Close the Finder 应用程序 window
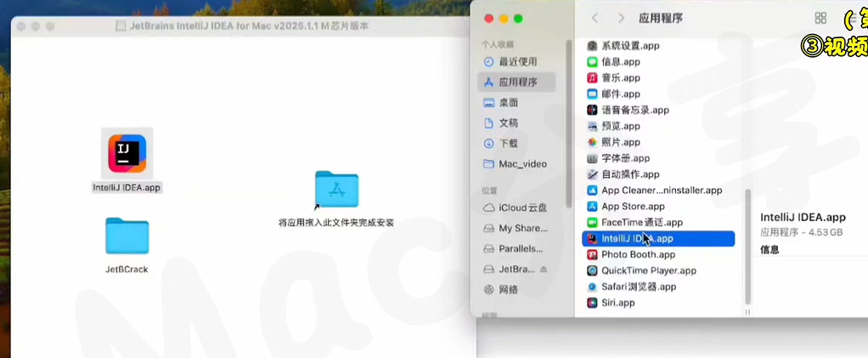 pos(488,19)
